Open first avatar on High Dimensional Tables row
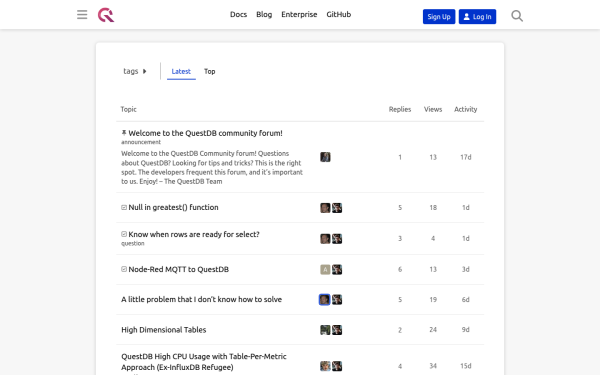The width and height of the screenshot is (600, 375). 325,330
